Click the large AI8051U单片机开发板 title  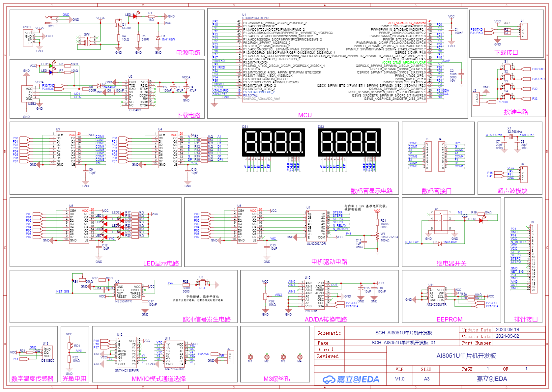[x=466, y=356]
